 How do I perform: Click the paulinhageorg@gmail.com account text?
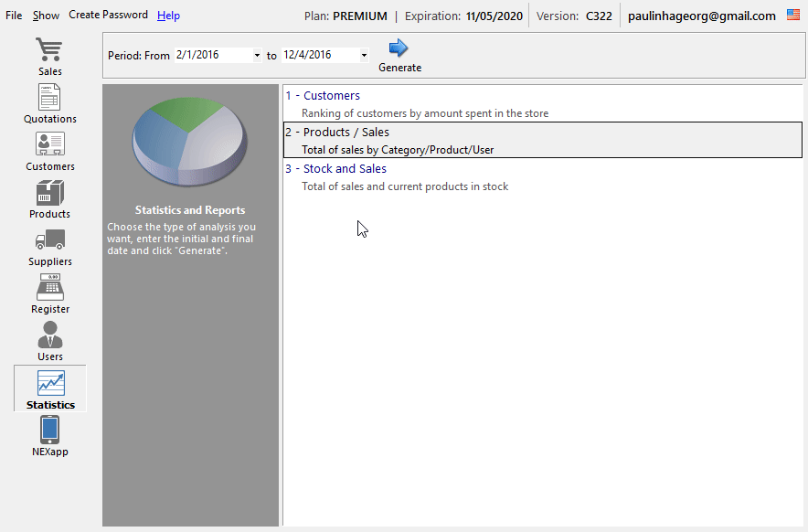click(701, 16)
